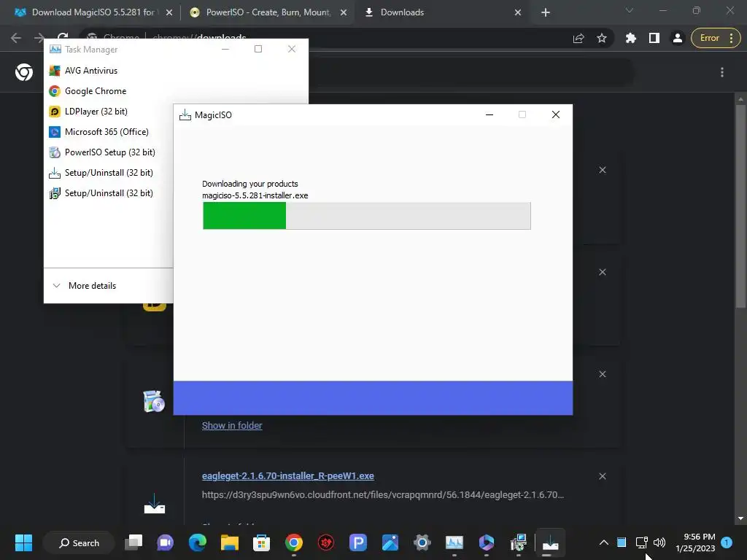Screen dimensions: 747x560
Task: Open MagicISO installer taskbar icon
Action: 550,542
